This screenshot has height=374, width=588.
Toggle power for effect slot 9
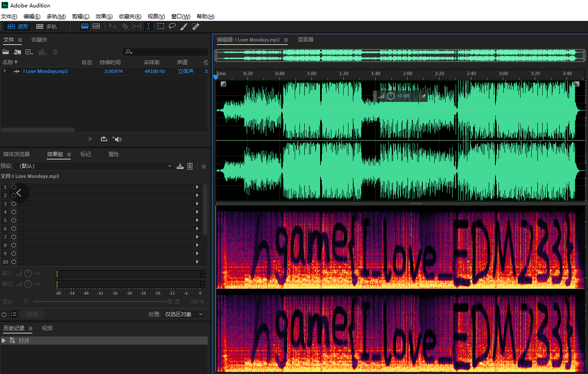pyautogui.click(x=14, y=253)
